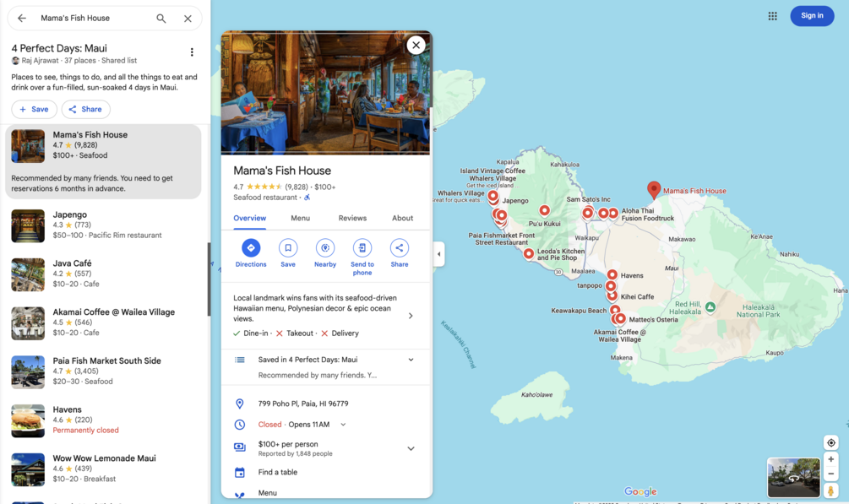Collapse the side panel arrow
This screenshot has width=849, height=504.
pos(438,254)
